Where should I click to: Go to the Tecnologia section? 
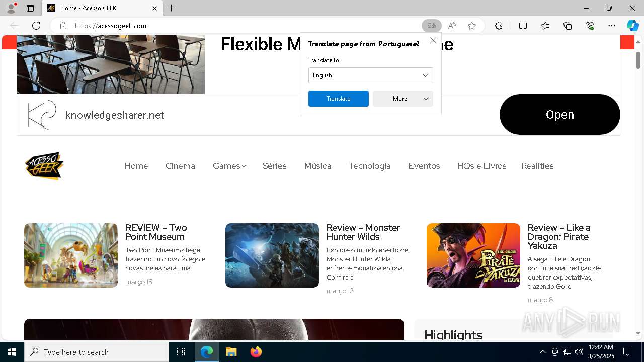(x=370, y=166)
